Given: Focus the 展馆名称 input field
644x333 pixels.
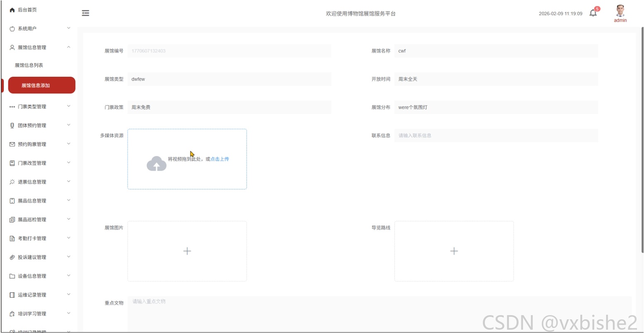Looking at the screenshot, I should pyautogui.click(x=496, y=51).
